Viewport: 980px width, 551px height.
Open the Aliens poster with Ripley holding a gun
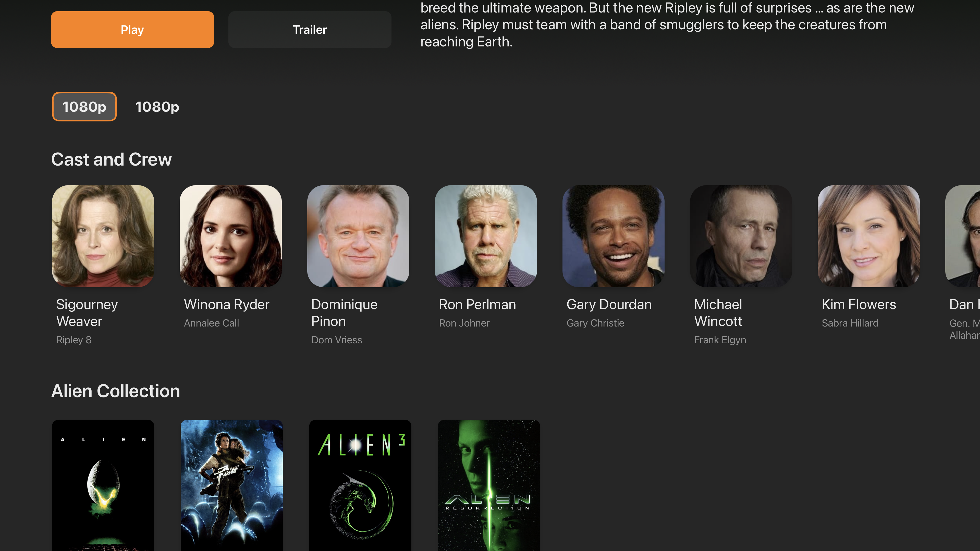(232, 485)
